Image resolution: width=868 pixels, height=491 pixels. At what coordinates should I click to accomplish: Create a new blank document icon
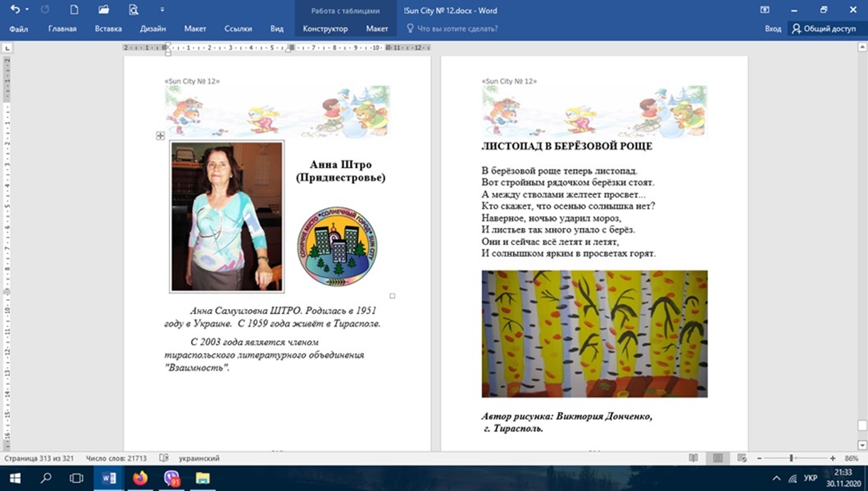click(x=75, y=10)
